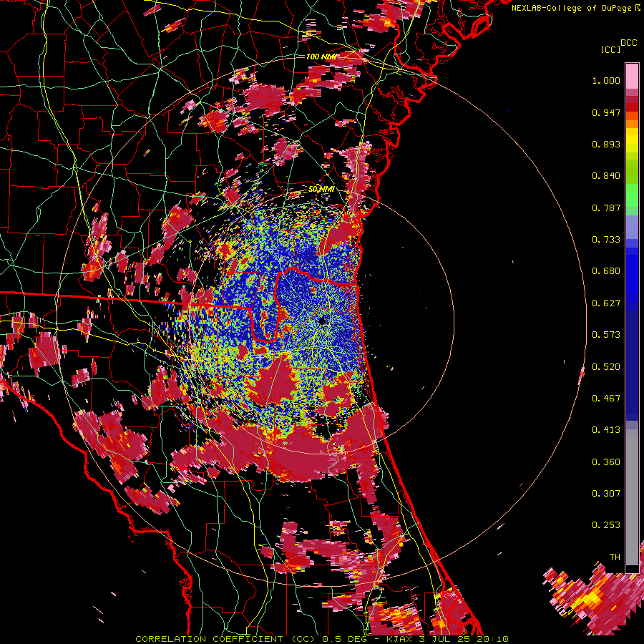Viewport: 644px width, 644px height.
Task: Click the 0.680 scale value
Action: pos(606,271)
